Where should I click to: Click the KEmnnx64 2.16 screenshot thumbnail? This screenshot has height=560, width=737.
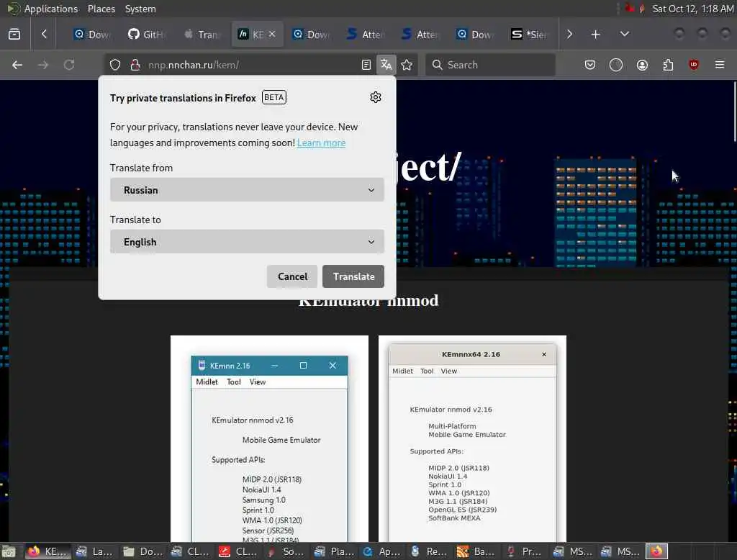472,438
